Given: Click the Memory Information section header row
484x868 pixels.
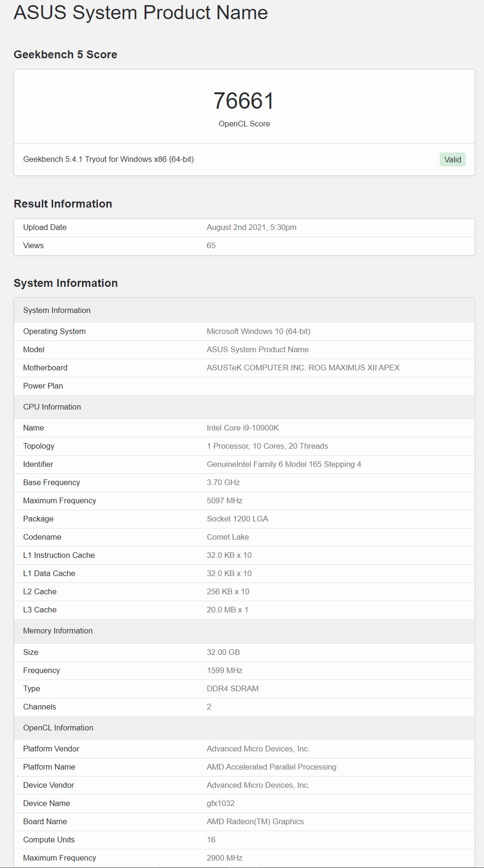Looking at the screenshot, I should (244, 631).
